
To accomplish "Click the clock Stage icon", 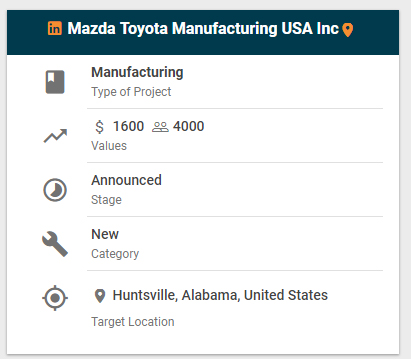I will coord(55,190).
